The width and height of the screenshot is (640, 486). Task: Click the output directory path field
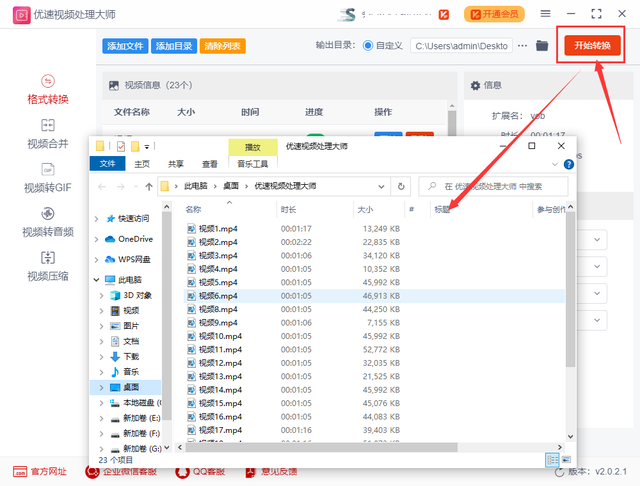click(461, 46)
